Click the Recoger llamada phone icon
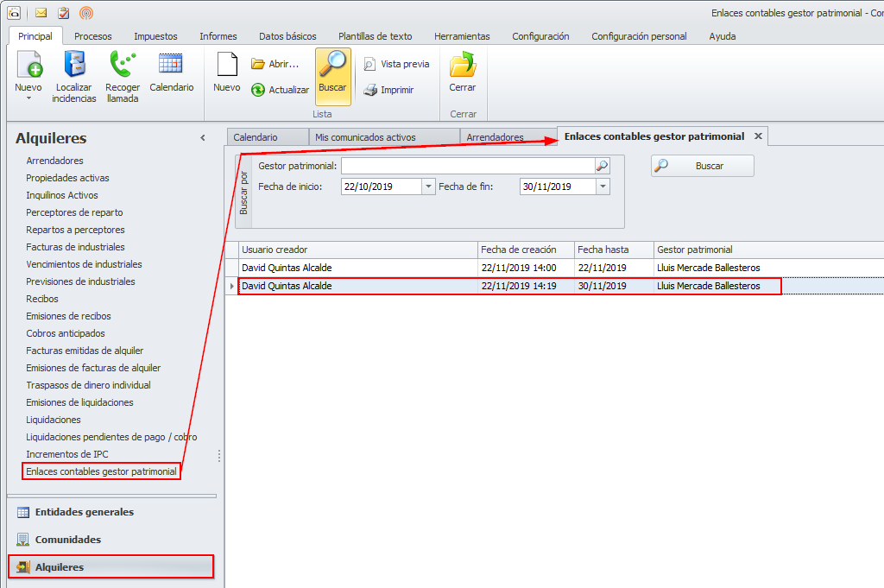 tap(123, 66)
